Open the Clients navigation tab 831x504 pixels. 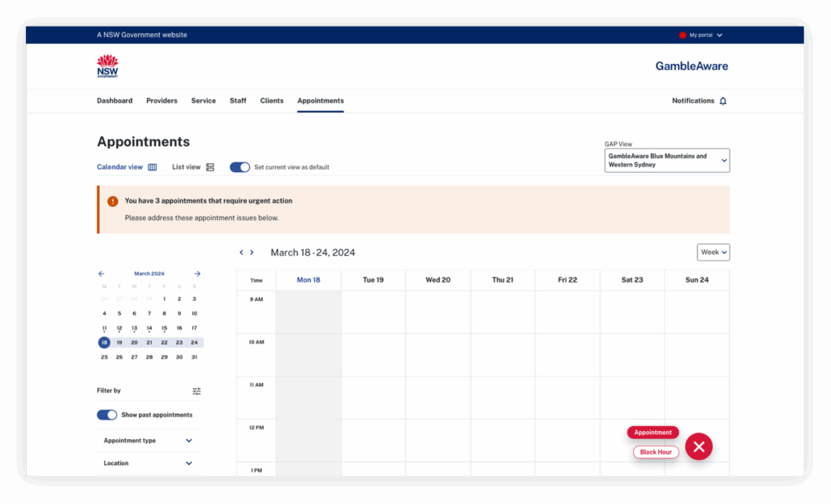(272, 100)
